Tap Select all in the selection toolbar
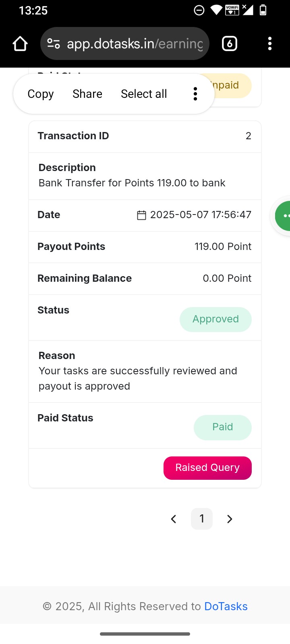290x644 pixels. point(144,94)
